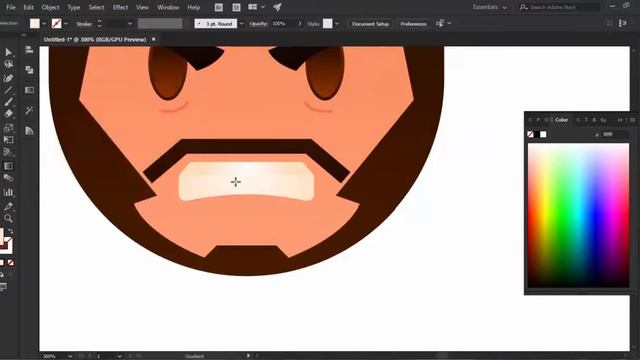This screenshot has height=360, width=640.
Task: Expand the Opacity arrow
Action: coord(300,24)
